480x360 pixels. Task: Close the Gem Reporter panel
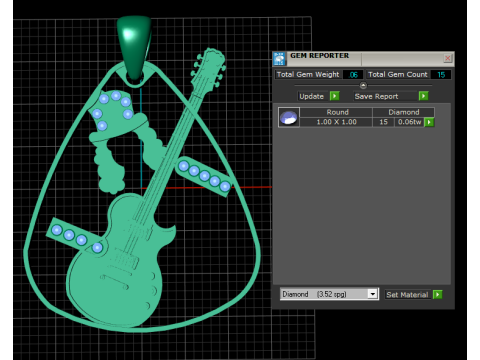448,58
